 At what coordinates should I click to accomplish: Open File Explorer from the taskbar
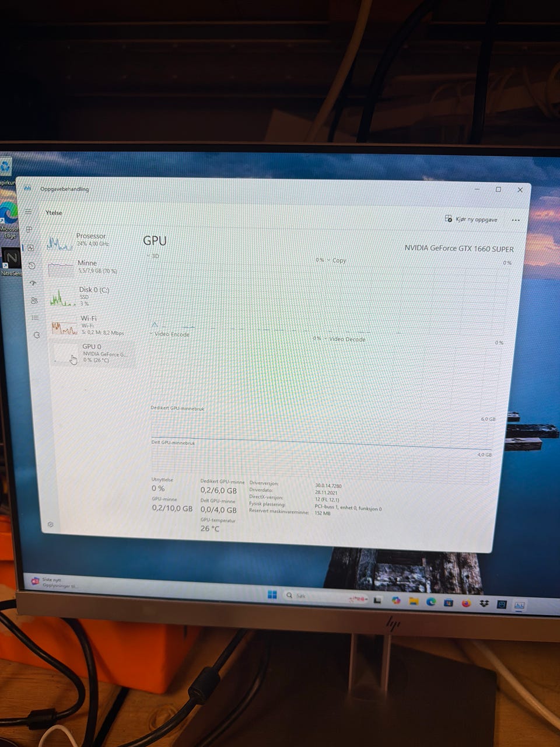coord(414,601)
